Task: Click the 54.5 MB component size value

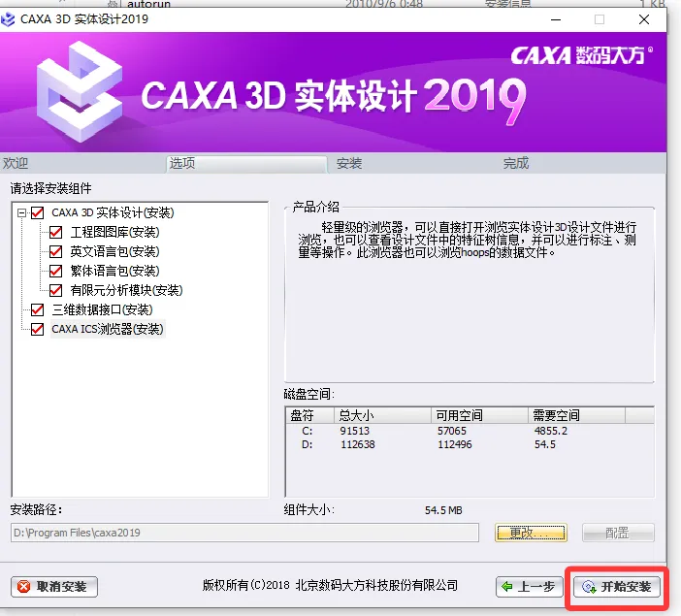Action: click(443, 510)
